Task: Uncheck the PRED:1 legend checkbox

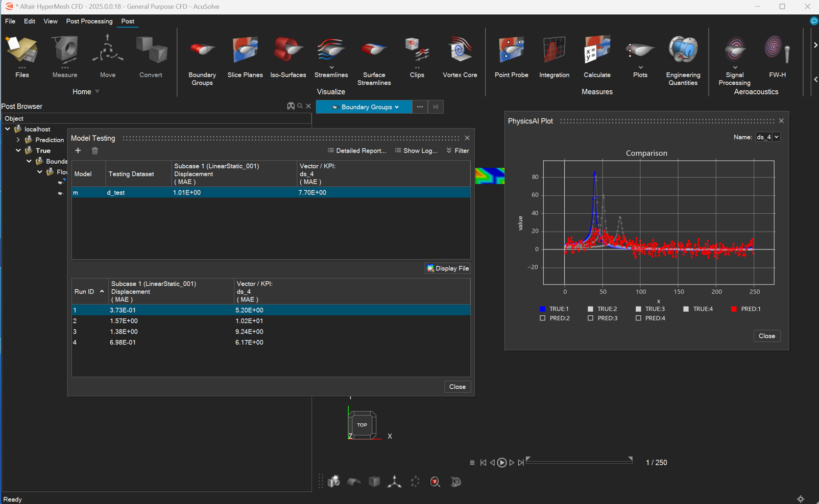Action: [x=734, y=309]
